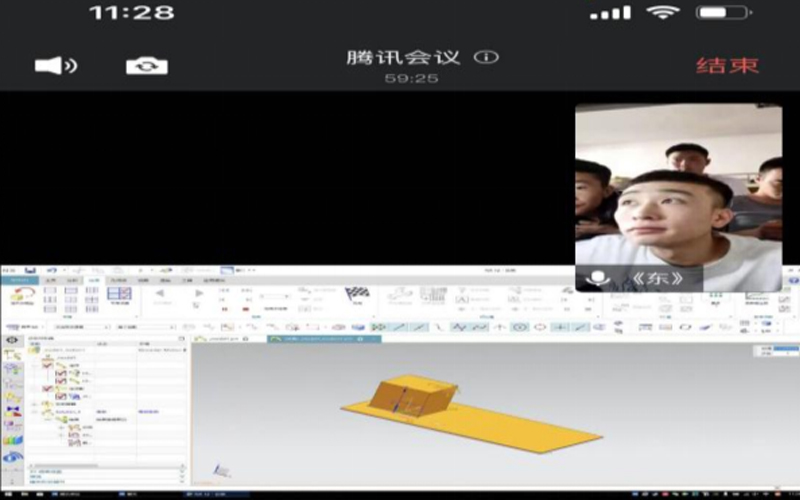800x500 pixels.
Task: Open the blue File tab in NX ribbon
Action: [20, 280]
